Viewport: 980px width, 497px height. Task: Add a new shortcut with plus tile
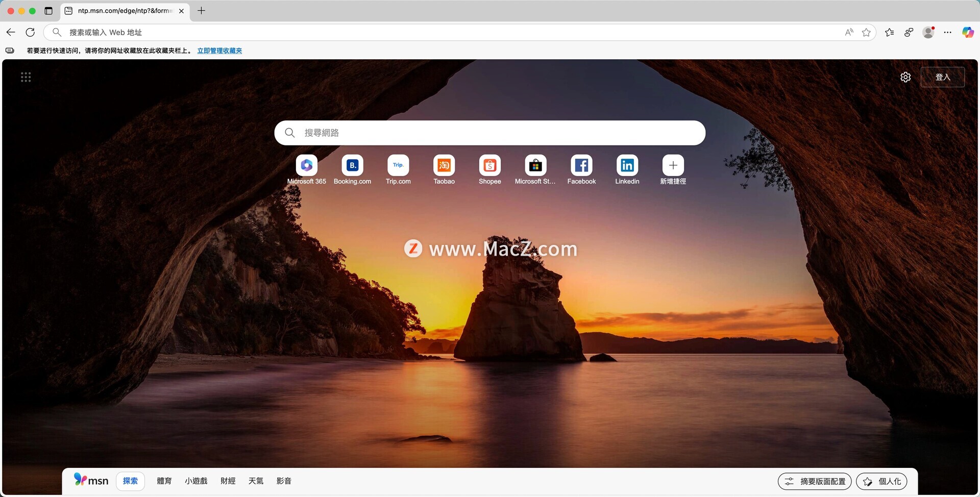(x=673, y=166)
